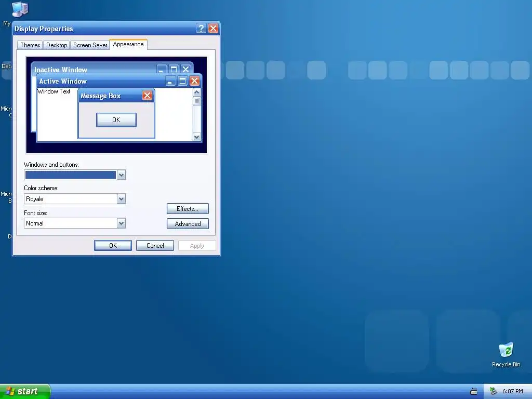Click Inactive Window preview minimize icon
This screenshot has height=399, width=532.
162,70
